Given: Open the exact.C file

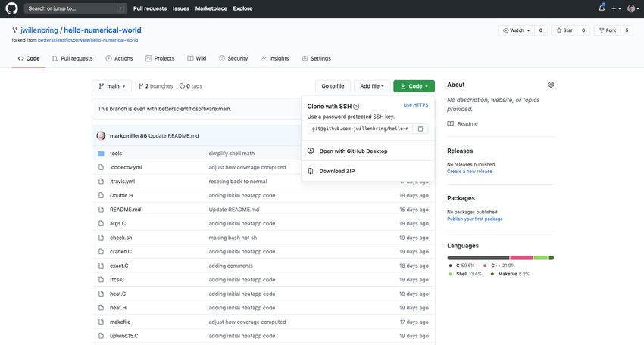Looking at the screenshot, I should (x=119, y=266).
